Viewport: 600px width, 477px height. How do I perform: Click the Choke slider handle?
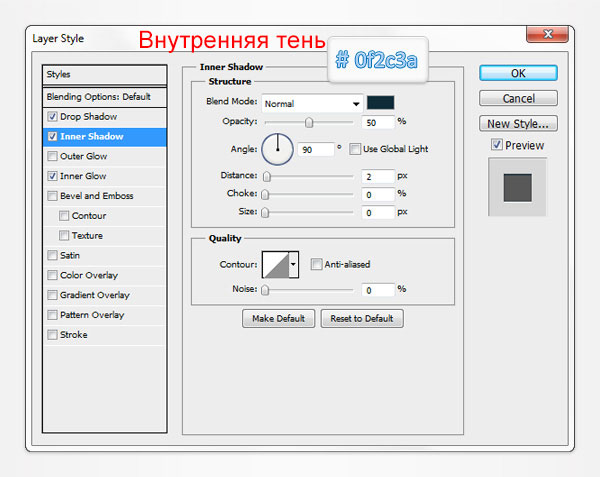265,194
